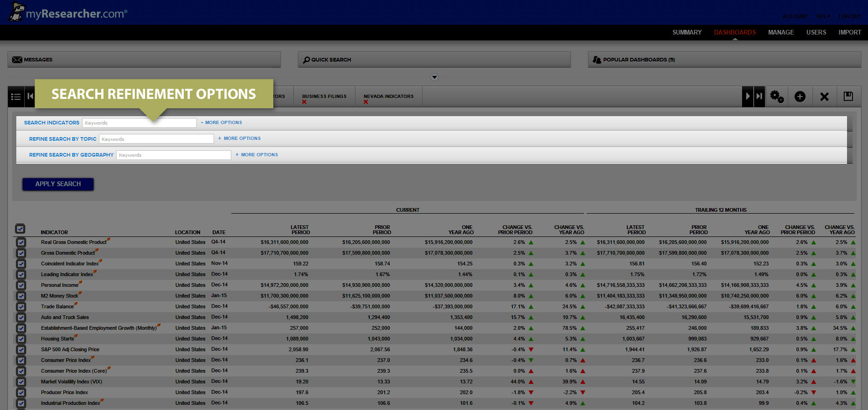Open note flag on Trade Balance
868x410 pixels.
pos(76,304)
